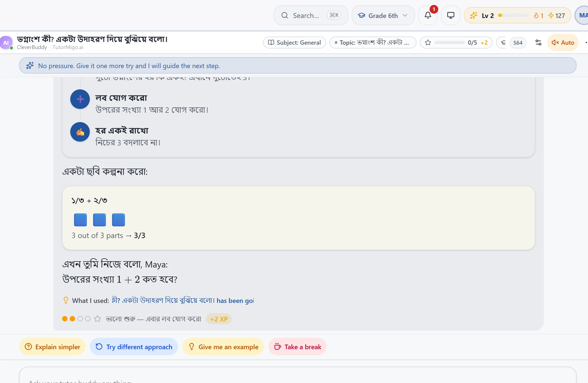
Task: Click Give me an example
Action: [x=223, y=347]
